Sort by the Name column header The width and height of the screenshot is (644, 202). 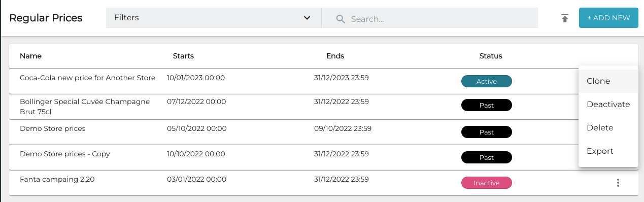[30, 56]
